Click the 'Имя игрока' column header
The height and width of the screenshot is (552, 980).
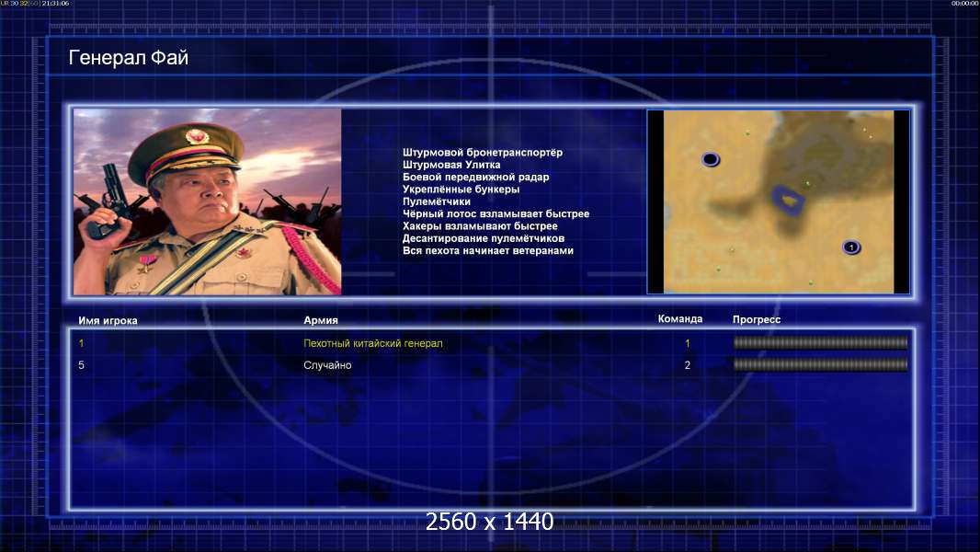click(108, 320)
